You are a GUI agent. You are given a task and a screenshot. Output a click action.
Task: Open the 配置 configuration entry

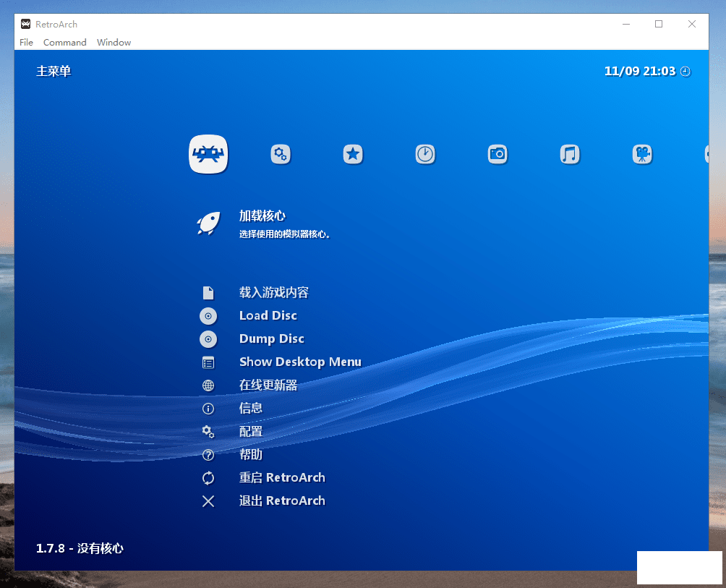coord(251,432)
